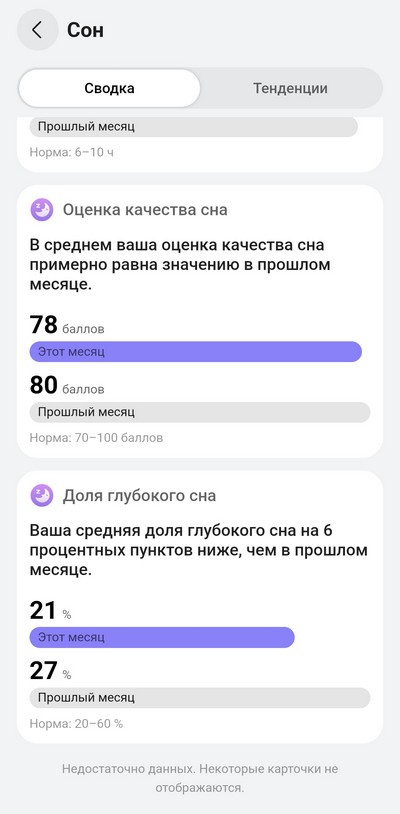Tap the Недостаточно данных notice at bottom
Viewport: 400px width, 814px height.
pyautogui.click(x=200, y=778)
